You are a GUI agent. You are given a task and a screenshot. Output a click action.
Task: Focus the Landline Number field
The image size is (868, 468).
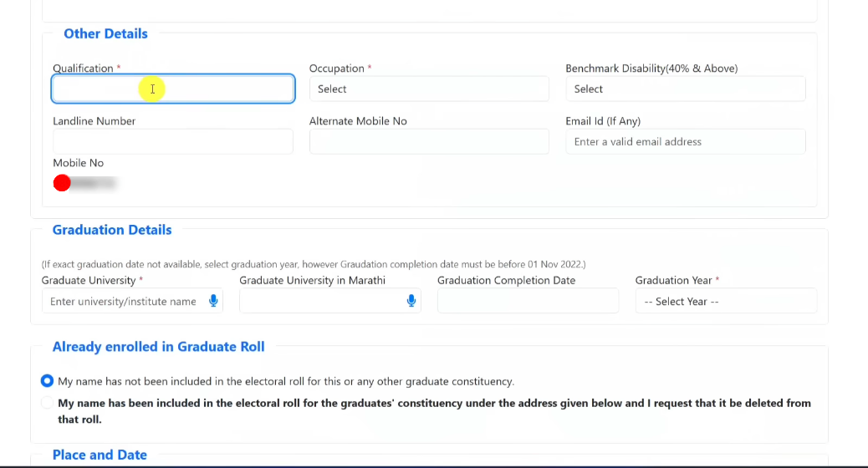click(172, 141)
